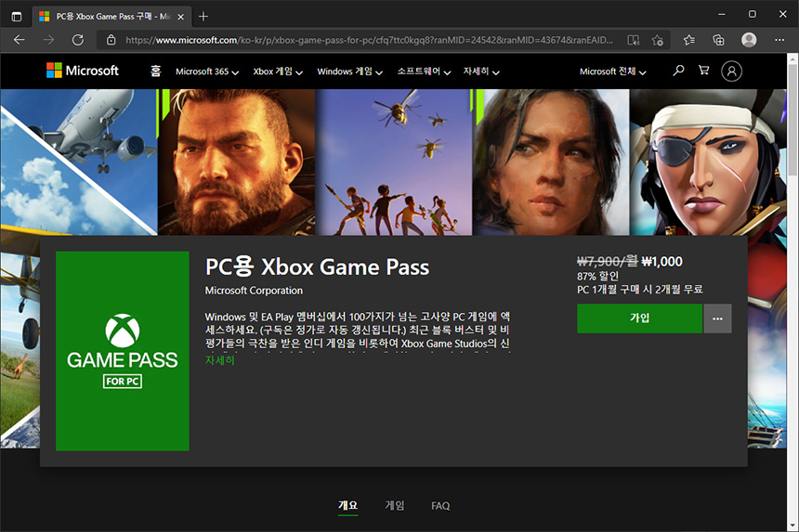
Task: Close the PC용 Xbox Game Pass tab
Action: coord(180,17)
